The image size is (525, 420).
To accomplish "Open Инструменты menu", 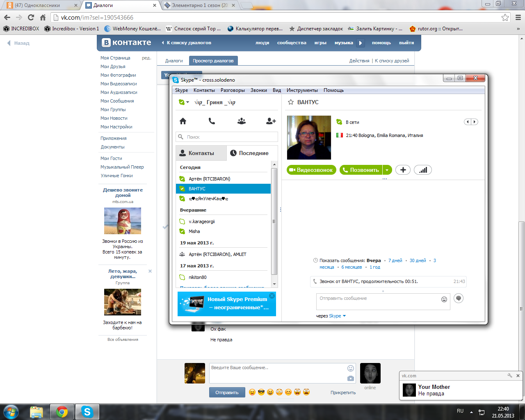I will (302, 90).
